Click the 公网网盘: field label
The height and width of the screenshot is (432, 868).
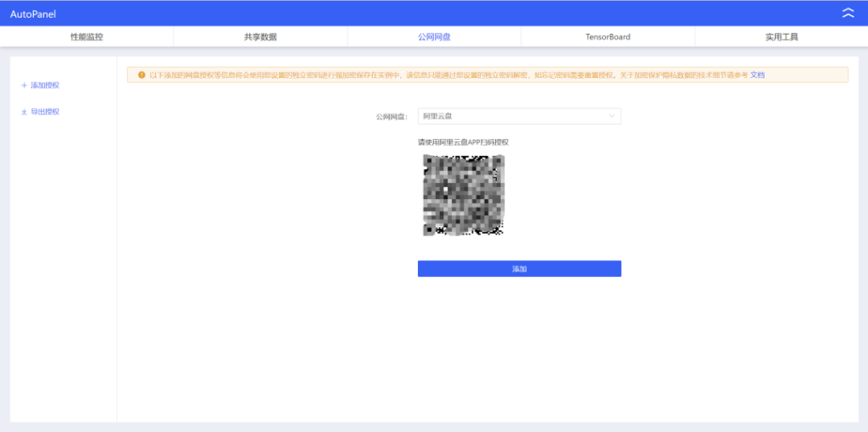392,117
